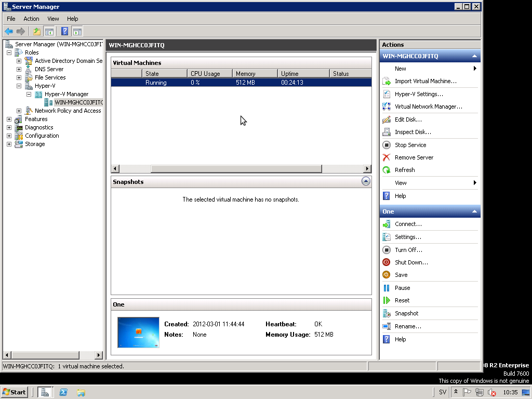Click the Reset virtual machine icon
Screen dimensions: 532x399
[386, 300]
